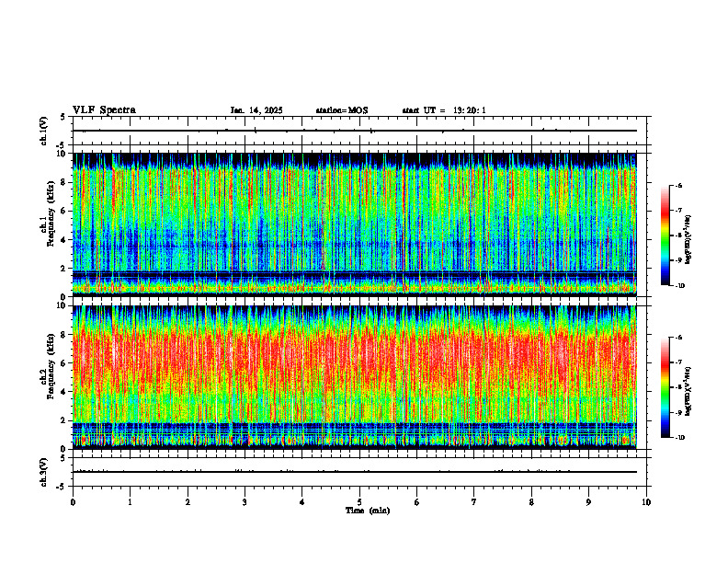728x563 pixels.
Task: Click the "10" tick on the time axis
Action: tap(646, 502)
